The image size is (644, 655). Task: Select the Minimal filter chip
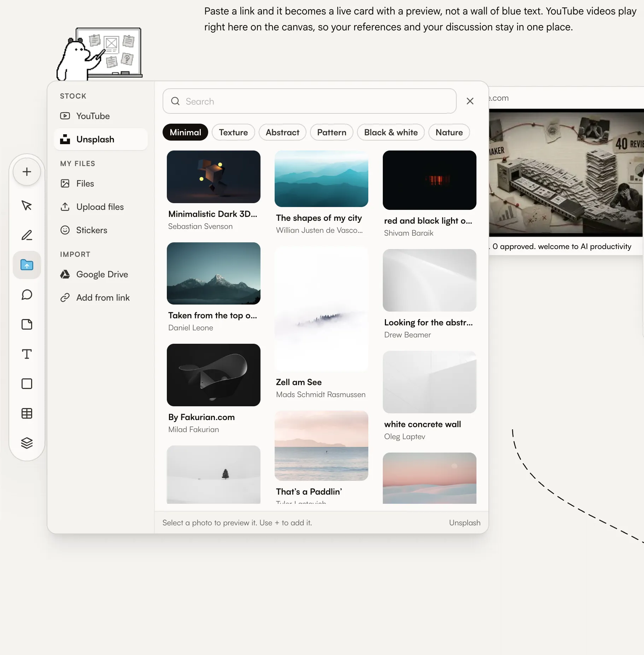point(185,132)
